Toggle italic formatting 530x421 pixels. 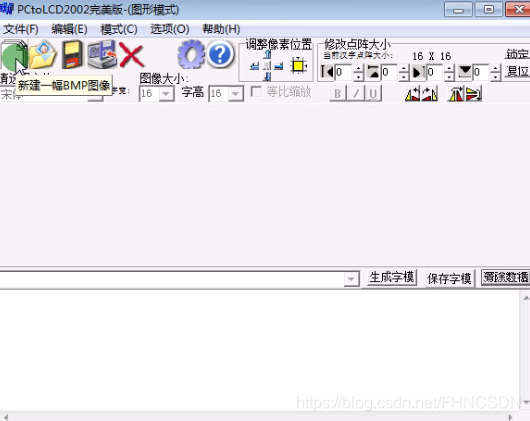tap(356, 94)
